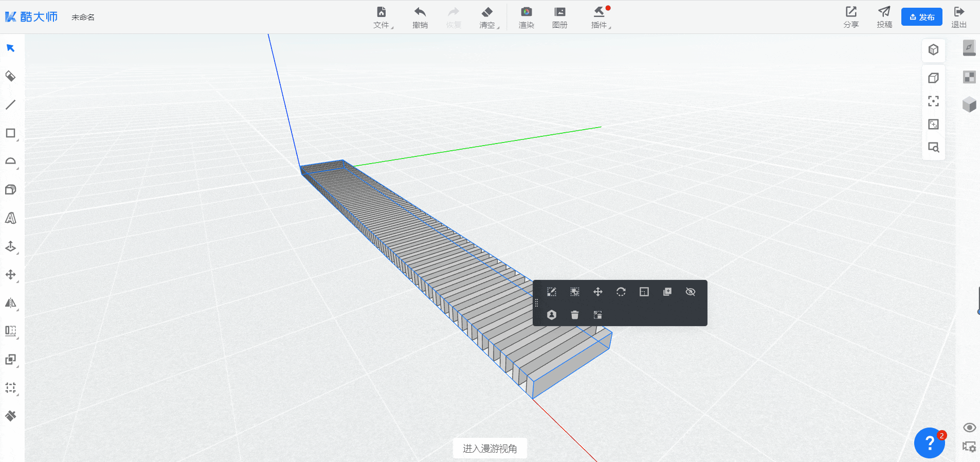
Task: Hide the selected object with crossed-eye icon
Action: pyautogui.click(x=690, y=292)
